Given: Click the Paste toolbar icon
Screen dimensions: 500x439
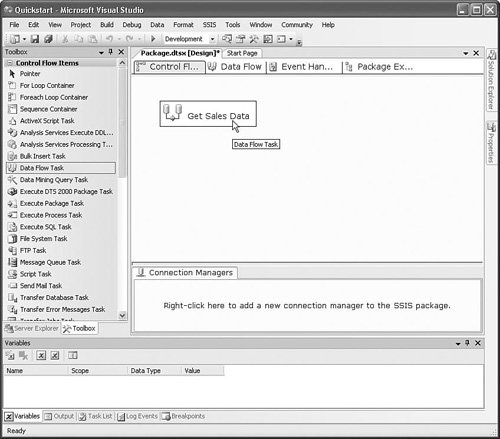Looking at the screenshot, I should 93,39.
